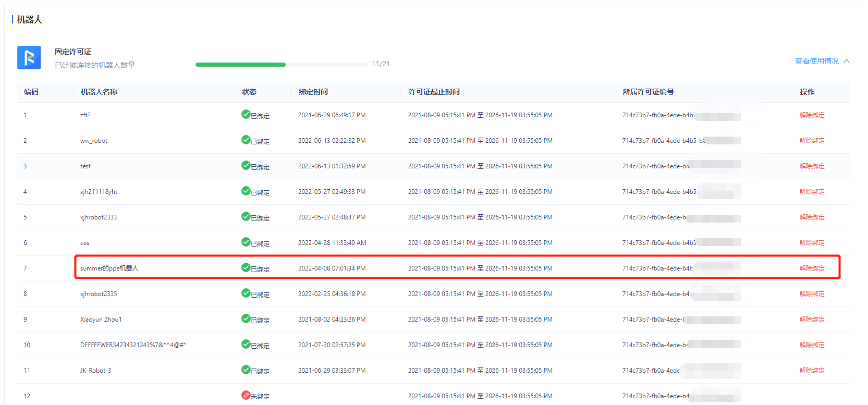Click the 机器人名称 column header

(99, 92)
